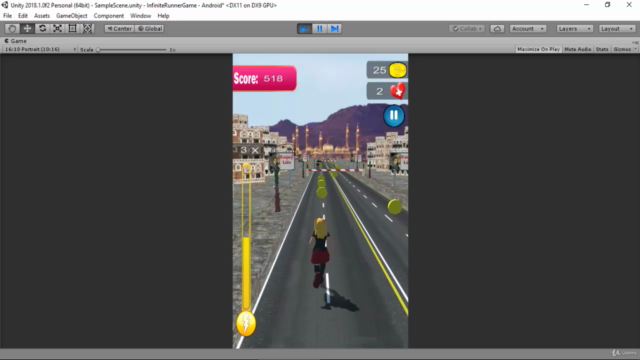Open the Assets menu
640x360 pixels.
click(42, 16)
